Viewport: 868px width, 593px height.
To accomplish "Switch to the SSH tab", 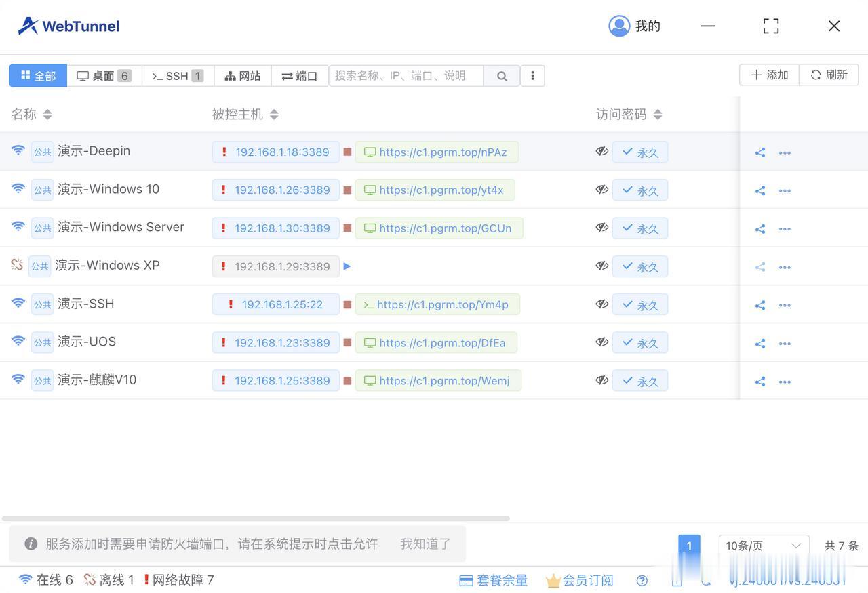I will (x=176, y=75).
